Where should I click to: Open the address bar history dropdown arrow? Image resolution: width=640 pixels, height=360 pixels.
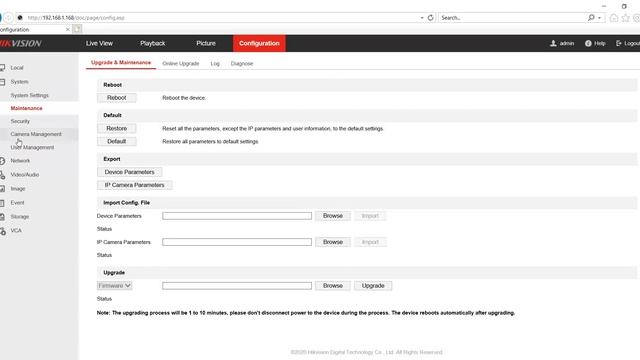click(x=422, y=18)
